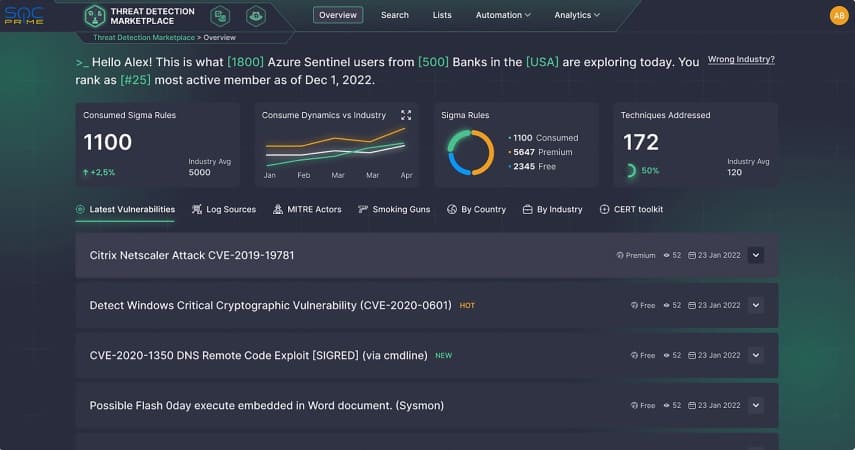Expand the Windows Critical Cryptographic Vulnerability row
The image size is (855, 450).
point(756,305)
